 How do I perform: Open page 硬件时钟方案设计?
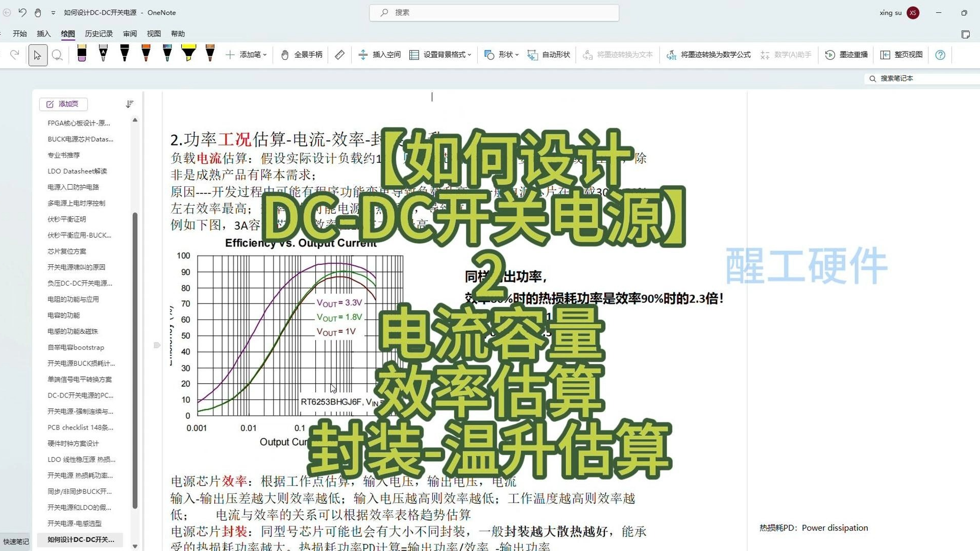pos(73,443)
